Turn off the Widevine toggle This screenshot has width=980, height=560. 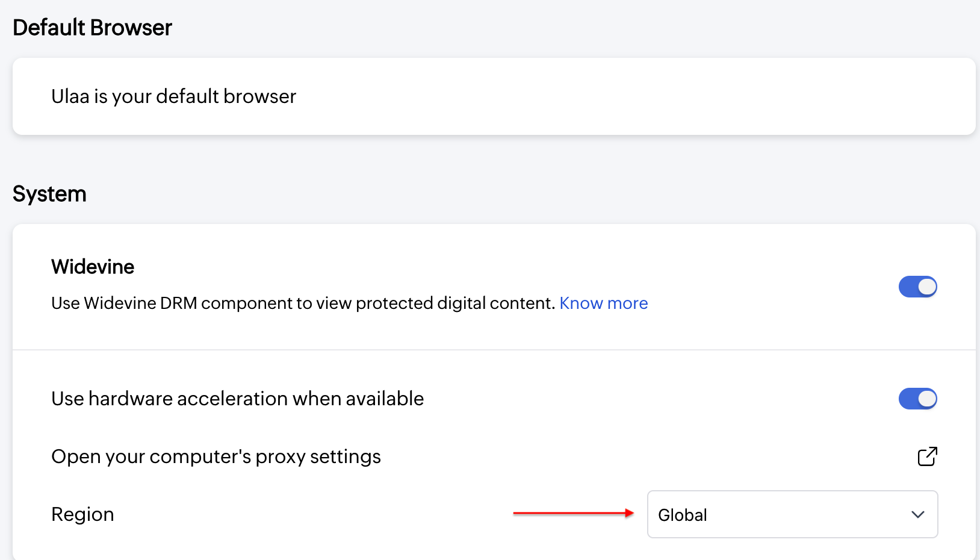coord(917,287)
